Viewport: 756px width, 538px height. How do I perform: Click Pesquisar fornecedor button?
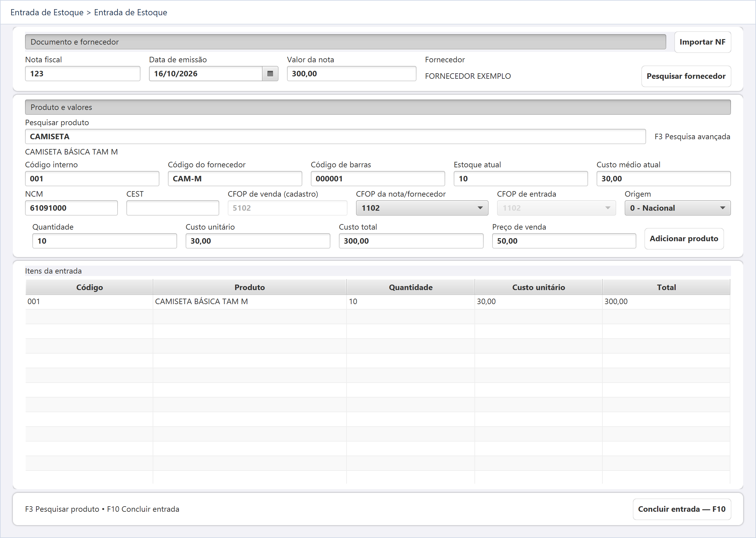(686, 76)
